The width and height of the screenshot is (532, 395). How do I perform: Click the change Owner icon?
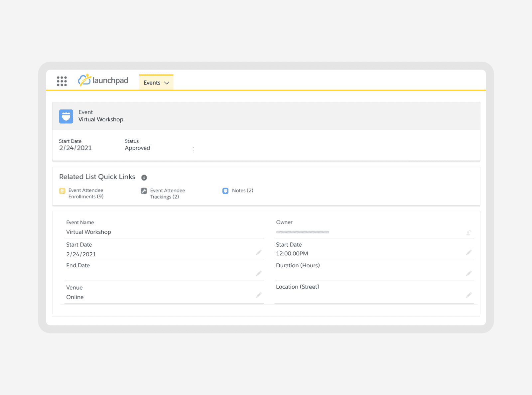click(x=469, y=232)
